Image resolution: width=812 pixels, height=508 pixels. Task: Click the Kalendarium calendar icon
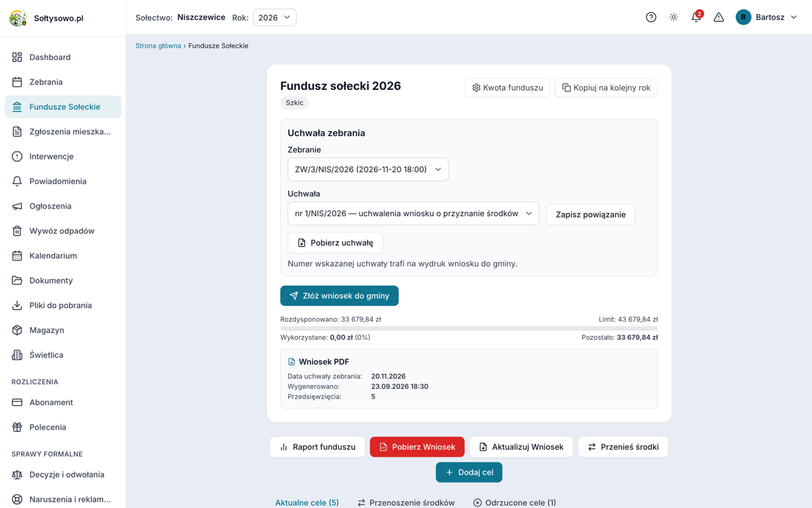17,255
